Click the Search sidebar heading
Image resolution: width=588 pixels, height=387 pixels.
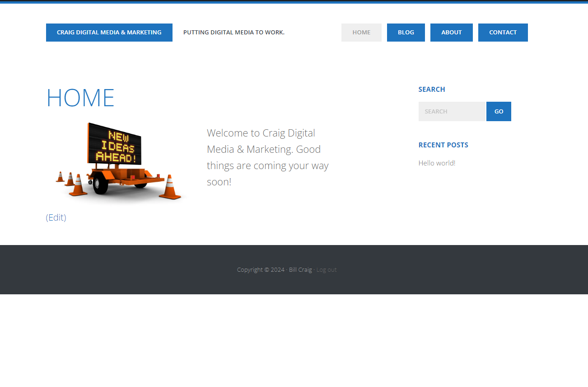[x=431, y=90]
